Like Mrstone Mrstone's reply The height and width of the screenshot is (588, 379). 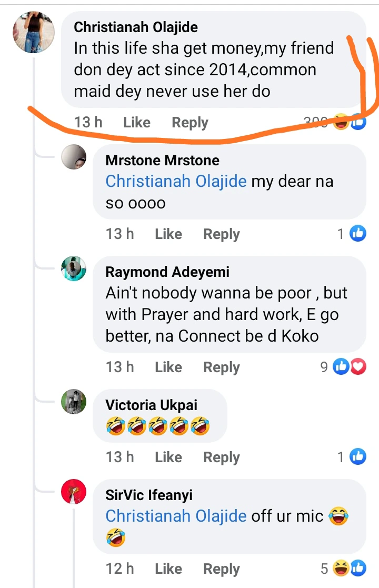pyautogui.click(x=168, y=234)
